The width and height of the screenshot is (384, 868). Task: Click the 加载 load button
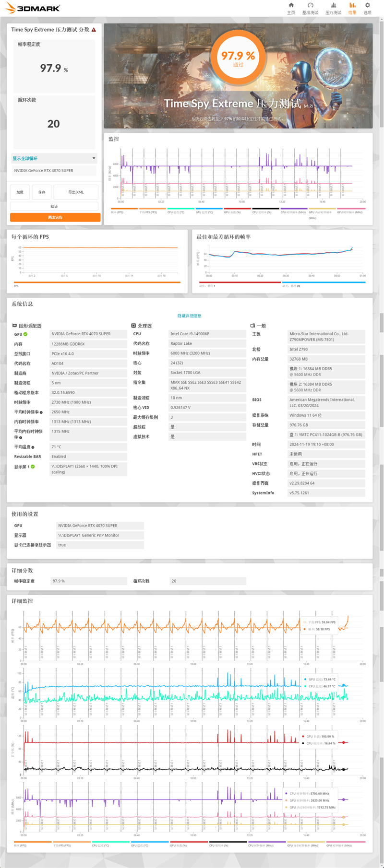20,192
